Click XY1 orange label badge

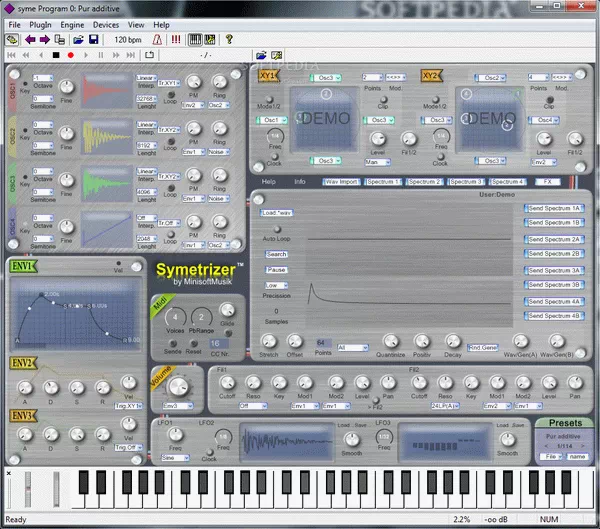(x=269, y=75)
